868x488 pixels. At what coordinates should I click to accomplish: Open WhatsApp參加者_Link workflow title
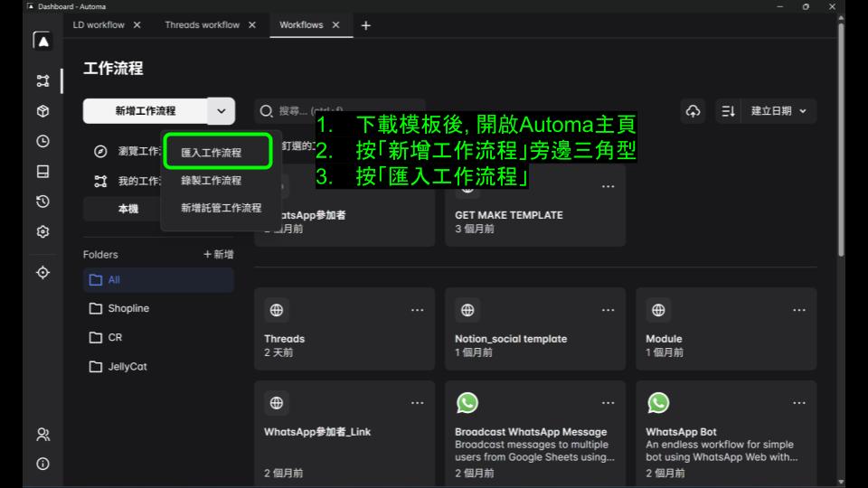317,432
